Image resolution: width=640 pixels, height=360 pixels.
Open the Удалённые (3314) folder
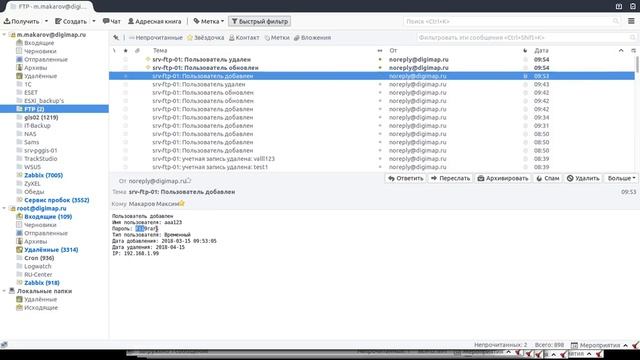(x=51, y=250)
